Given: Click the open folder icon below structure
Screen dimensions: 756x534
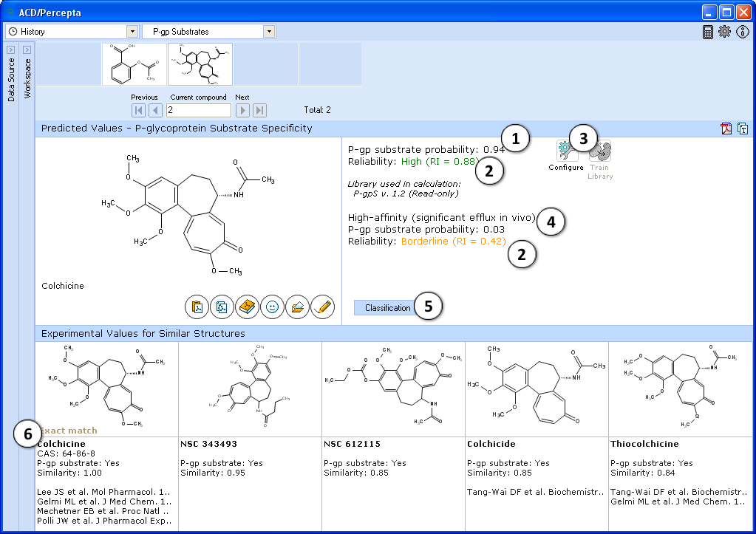Looking at the screenshot, I should (x=298, y=306).
